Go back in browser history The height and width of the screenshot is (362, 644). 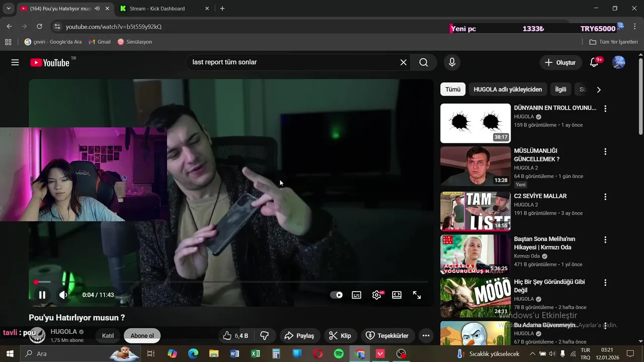point(9,27)
